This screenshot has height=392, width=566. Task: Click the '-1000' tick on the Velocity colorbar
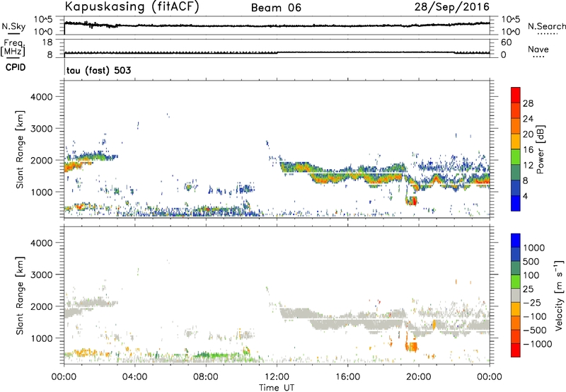click(538, 344)
